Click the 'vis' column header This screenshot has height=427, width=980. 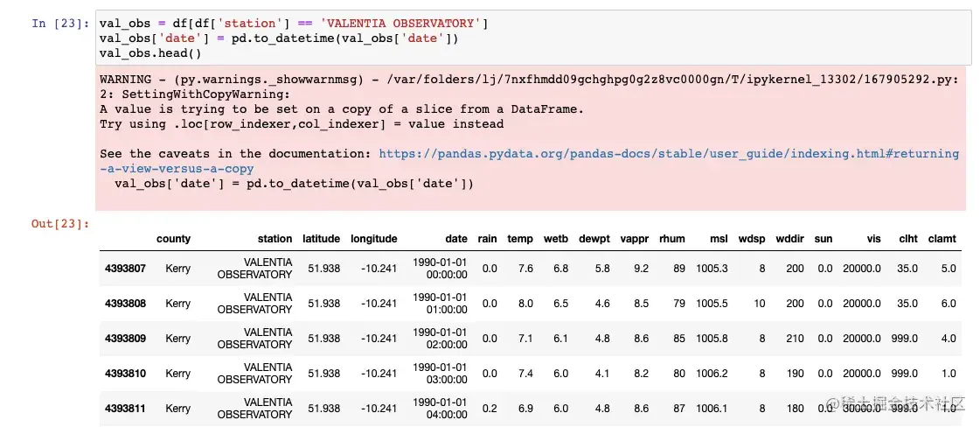click(873, 239)
